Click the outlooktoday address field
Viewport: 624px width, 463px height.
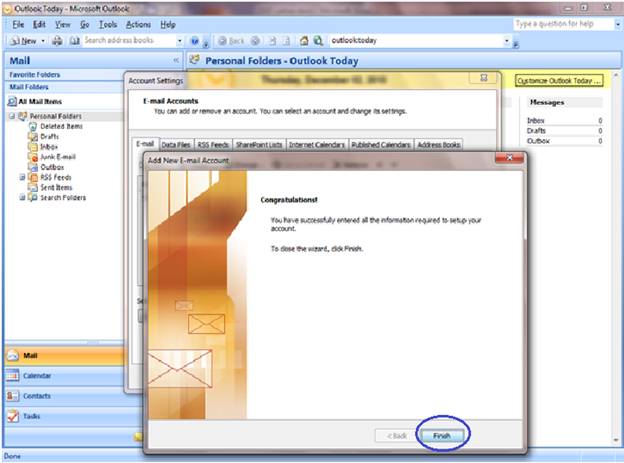416,40
